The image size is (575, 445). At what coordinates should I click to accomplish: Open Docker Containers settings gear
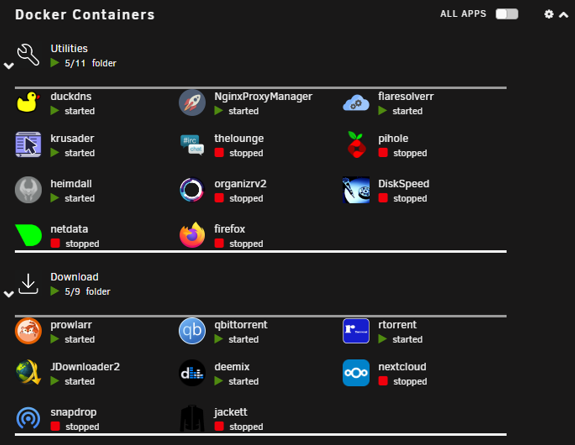[x=549, y=14]
